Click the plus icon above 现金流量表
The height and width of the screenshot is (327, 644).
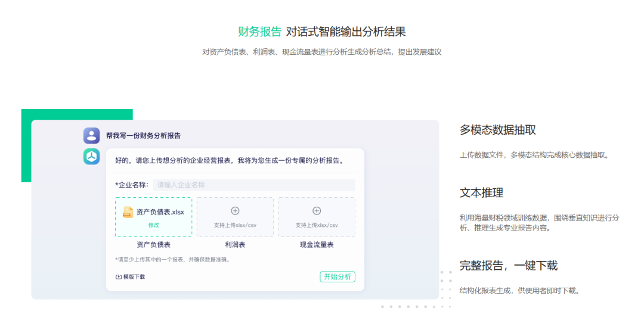[x=317, y=211]
